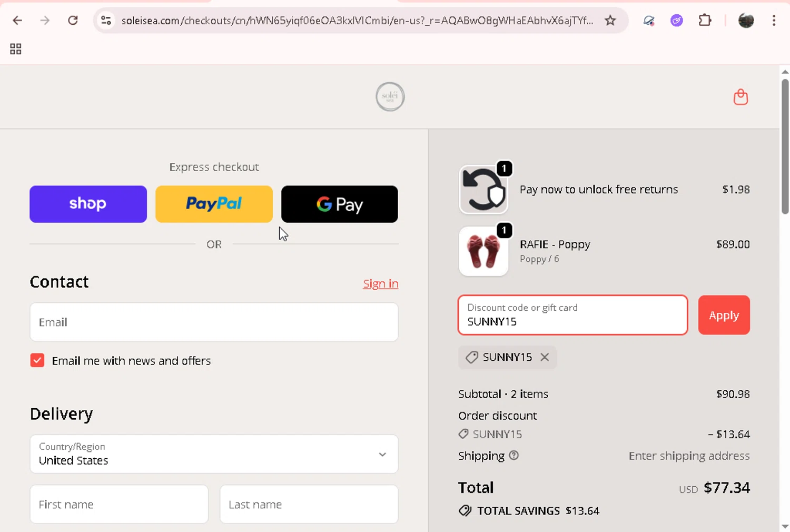Image resolution: width=790 pixels, height=532 pixels.
Task: Pay with Shop Pay express checkout
Action: click(x=88, y=204)
